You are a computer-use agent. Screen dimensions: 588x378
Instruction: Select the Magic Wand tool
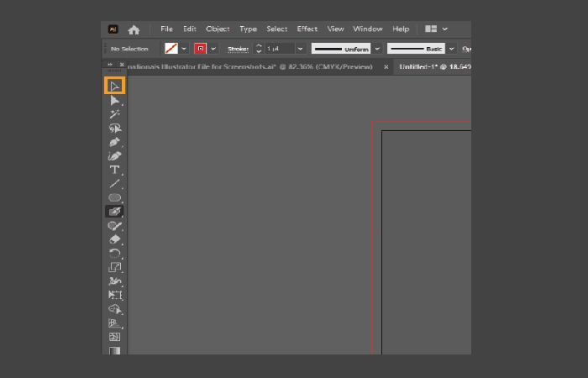tap(115, 114)
